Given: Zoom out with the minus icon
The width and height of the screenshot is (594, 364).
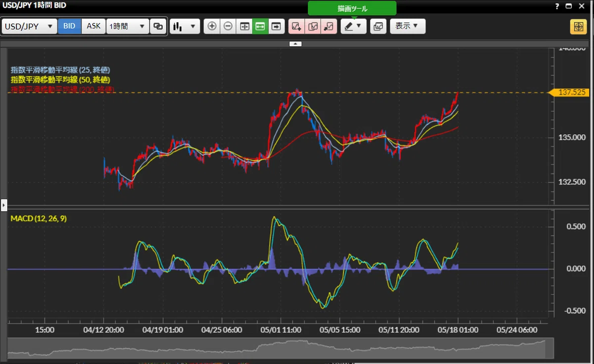Looking at the screenshot, I should [228, 26].
